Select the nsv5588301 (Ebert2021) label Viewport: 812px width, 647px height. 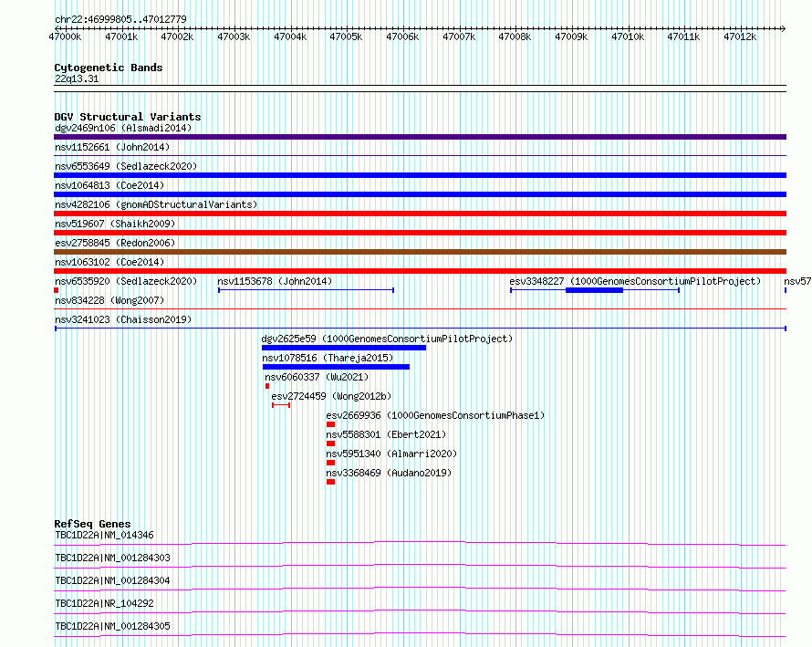(386, 434)
